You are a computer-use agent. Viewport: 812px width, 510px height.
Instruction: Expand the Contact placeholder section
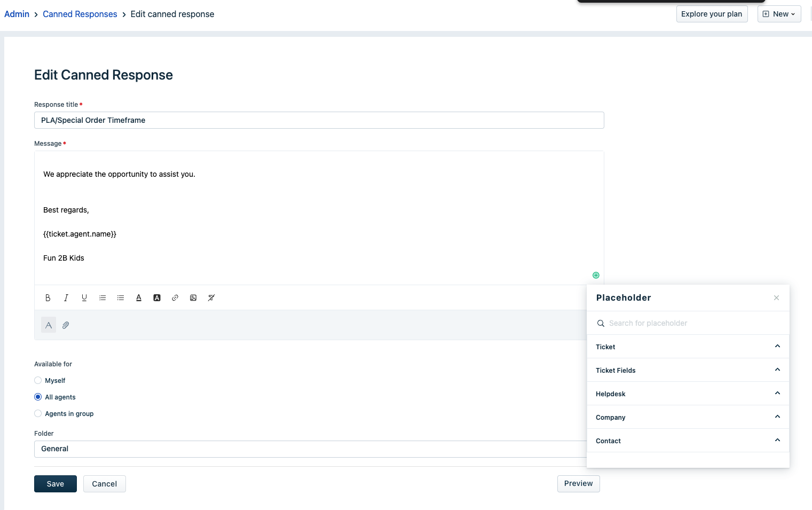688,441
